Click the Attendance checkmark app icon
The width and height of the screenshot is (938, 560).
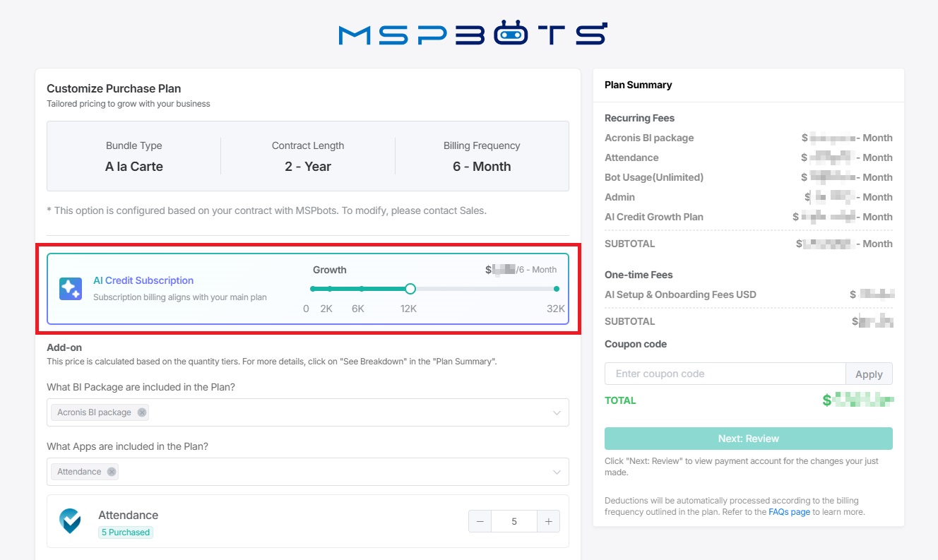pos(70,521)
